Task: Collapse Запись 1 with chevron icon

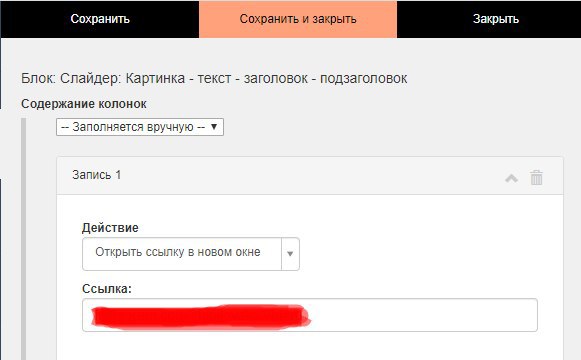Action: [511, 178]
